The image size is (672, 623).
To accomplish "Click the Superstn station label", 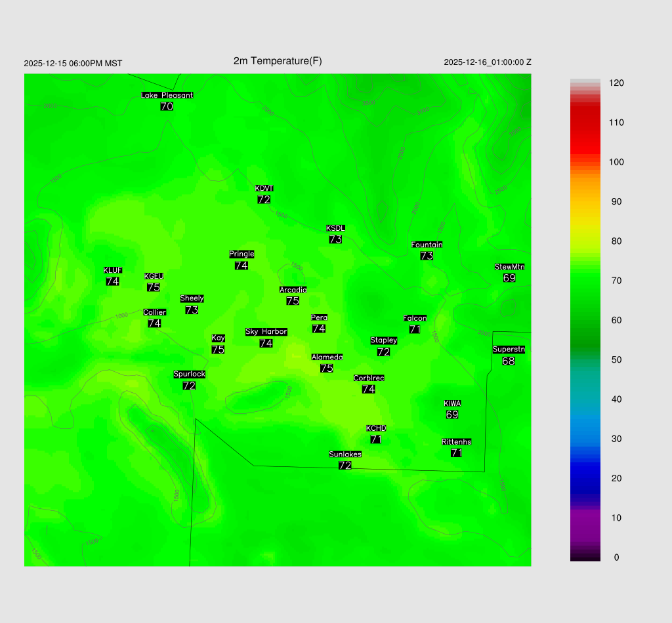I will [509, 350].
